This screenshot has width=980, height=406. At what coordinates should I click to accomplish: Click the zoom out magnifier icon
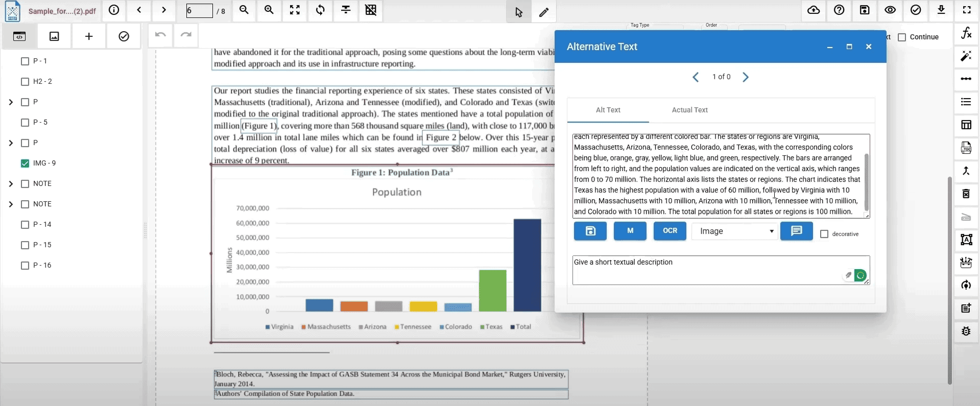tap(244, 10)
